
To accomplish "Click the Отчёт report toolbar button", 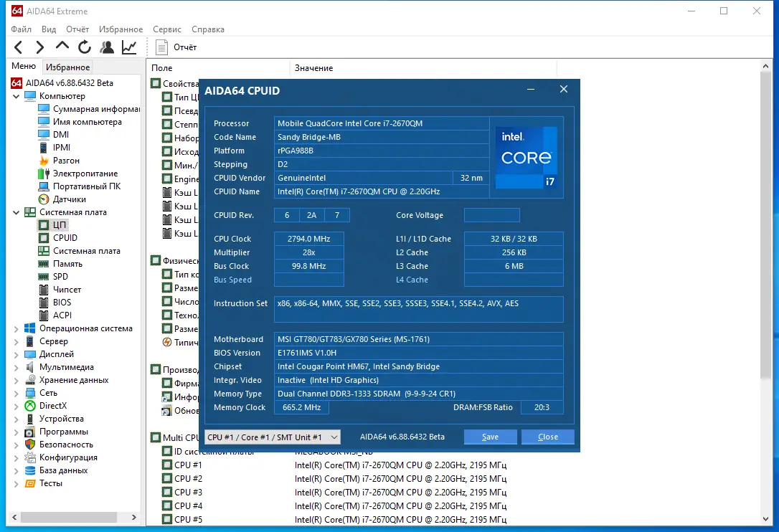I will pyautogui.click(x=176, y=47).
